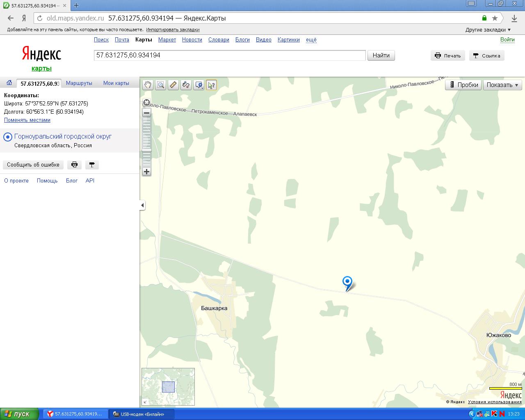The width and height of the screenshot is (525, 420).
Task: Select the ruler distance tool
Action: (173, 85)
